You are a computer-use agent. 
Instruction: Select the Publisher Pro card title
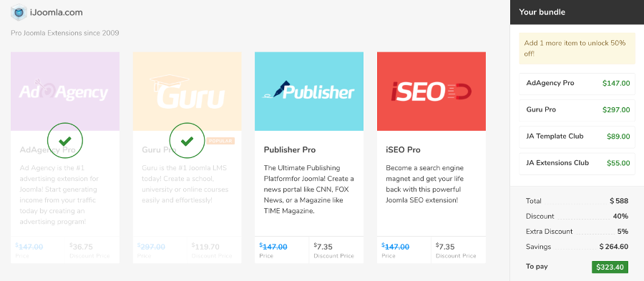[290, 149]
